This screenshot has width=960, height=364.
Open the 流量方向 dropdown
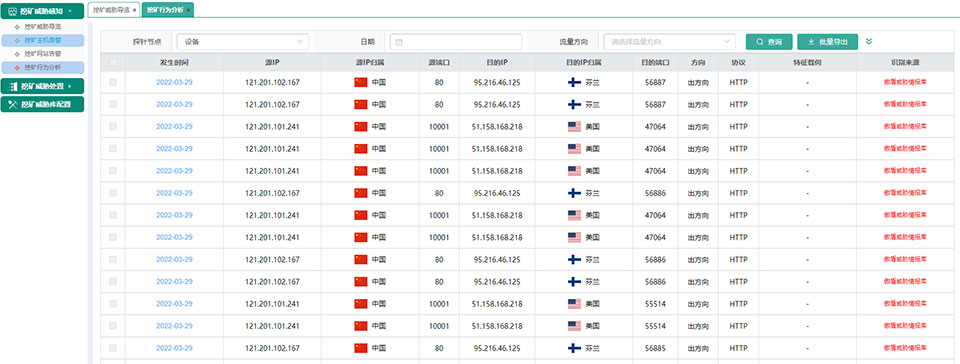669,42
